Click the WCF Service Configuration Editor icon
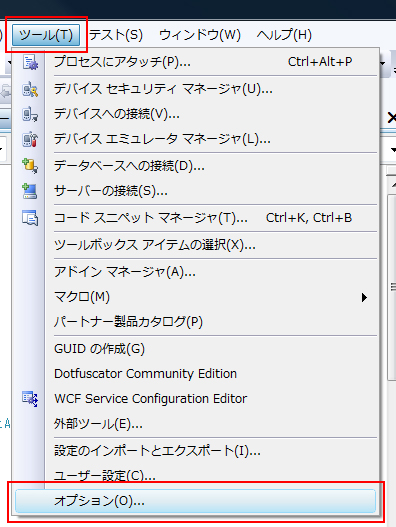Viewport: 396px width, 527px height. [30, 399]
